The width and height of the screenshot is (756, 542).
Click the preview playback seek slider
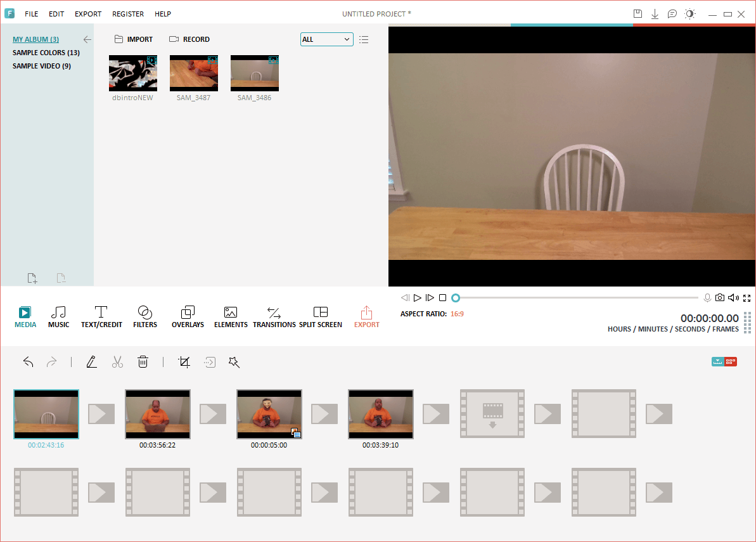[577, 298]
